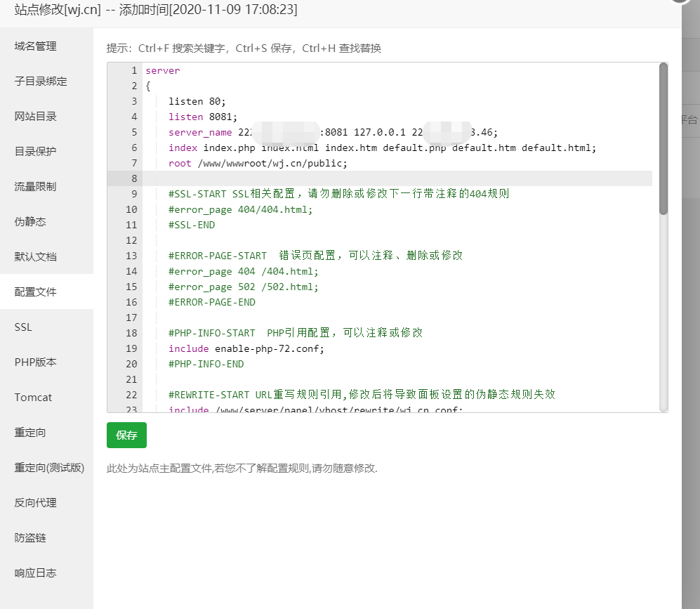Click the server_name directive text
Image resolution: width=700 pixels, height=609 pixels.
click(x=200, y=133)
